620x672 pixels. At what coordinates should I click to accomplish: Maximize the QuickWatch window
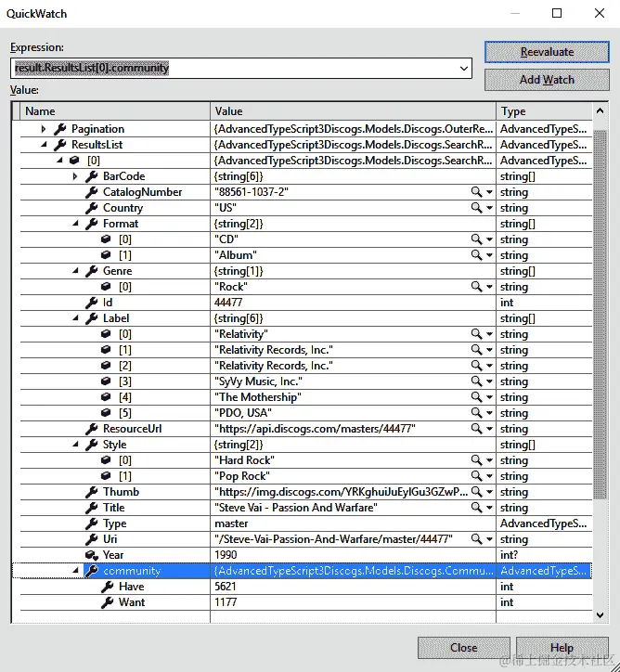click(x=557, y=13)
